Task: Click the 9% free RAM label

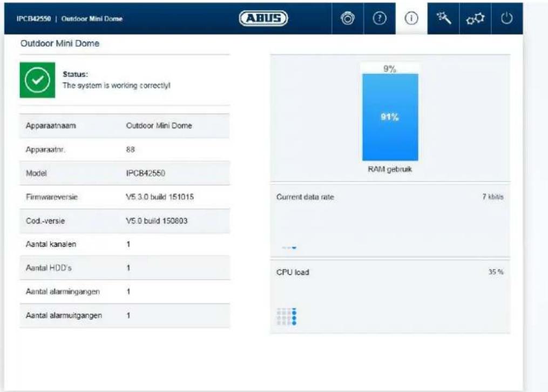Action: pos(390,69)
